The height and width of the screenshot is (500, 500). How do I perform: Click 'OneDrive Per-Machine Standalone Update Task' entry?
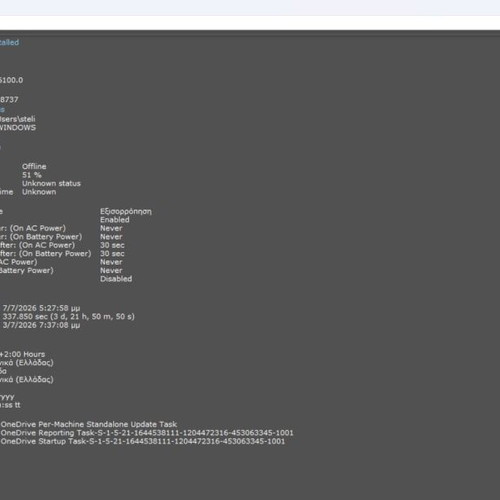tap(89, 424)
